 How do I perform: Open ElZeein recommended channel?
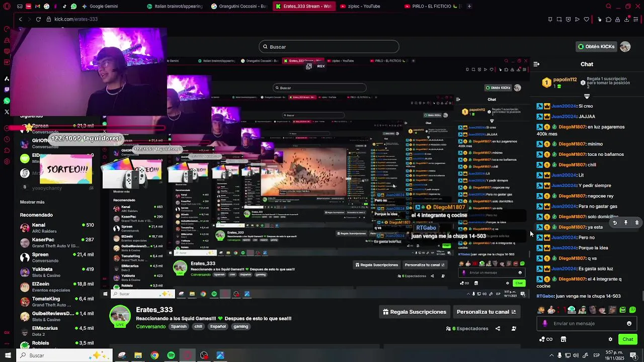56,287
